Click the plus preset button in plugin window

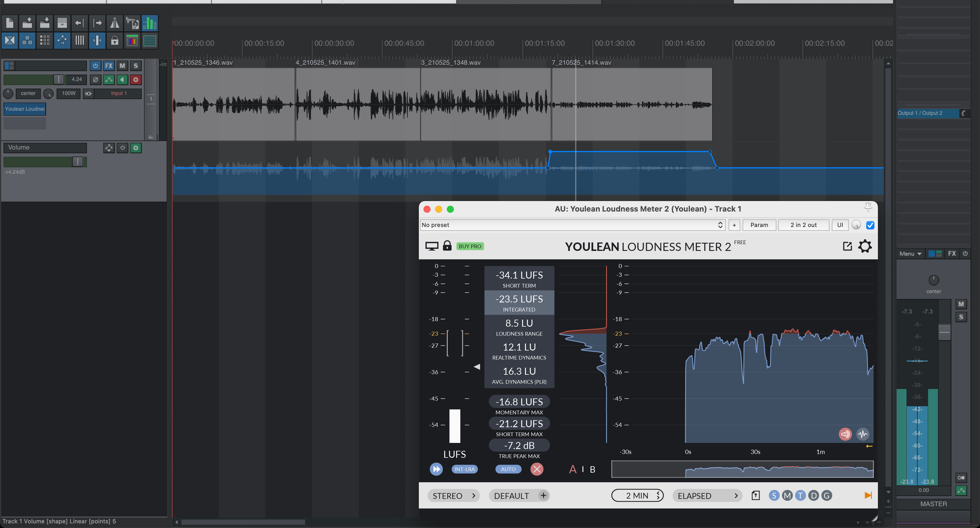pos(734,225)
